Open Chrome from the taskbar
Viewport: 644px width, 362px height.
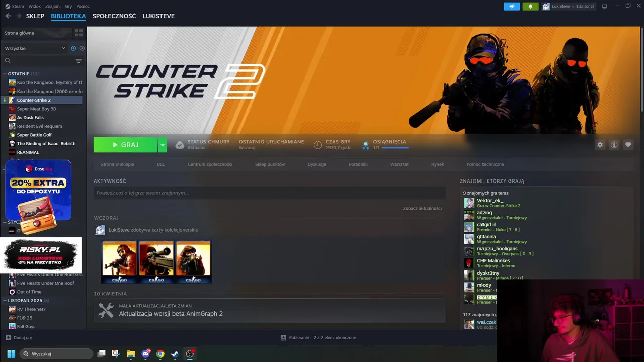point(160,354)
